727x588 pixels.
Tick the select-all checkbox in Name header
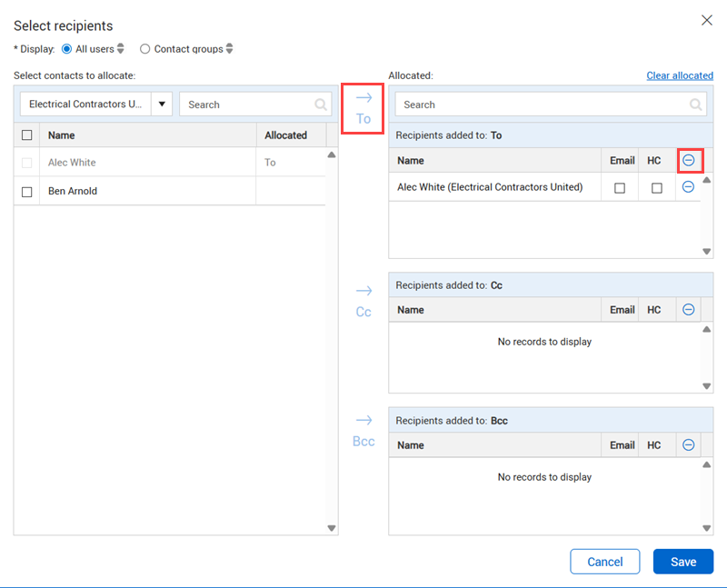[x=26, y=135]
